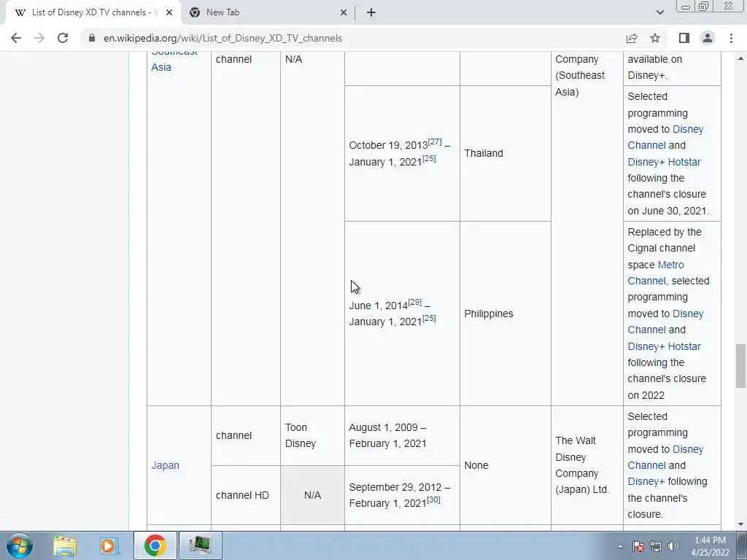Expand the tab search dropdown arrow

(x=659, y=12)
